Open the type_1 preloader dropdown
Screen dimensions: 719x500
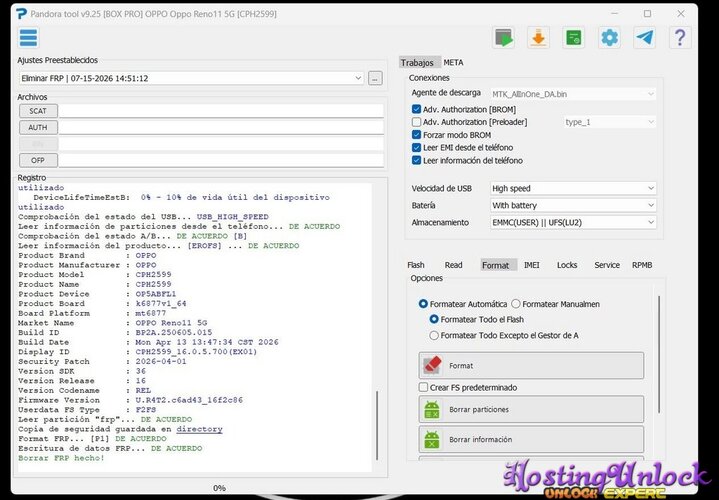609,122
